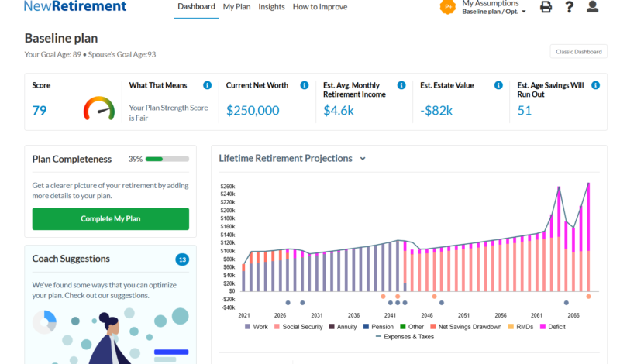Click info icon beside Current Net Worth
620x364 pixels.
tap(305, 85)
